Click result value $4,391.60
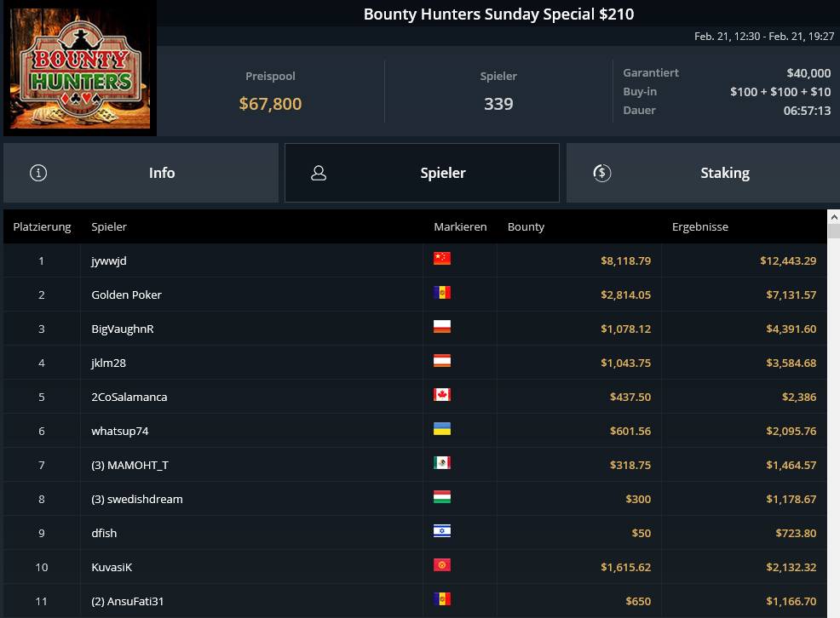This screenshot has width=840, height=618. coord(791,329)
